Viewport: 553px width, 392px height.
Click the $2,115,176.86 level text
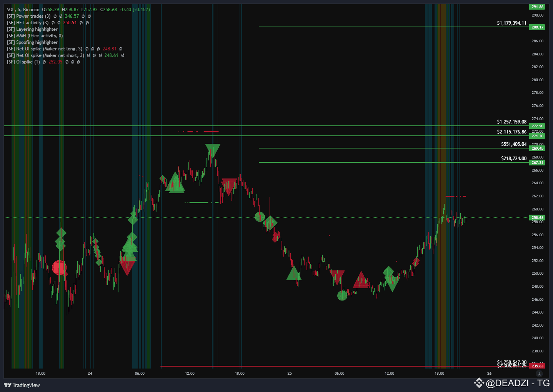click(511, 132)
